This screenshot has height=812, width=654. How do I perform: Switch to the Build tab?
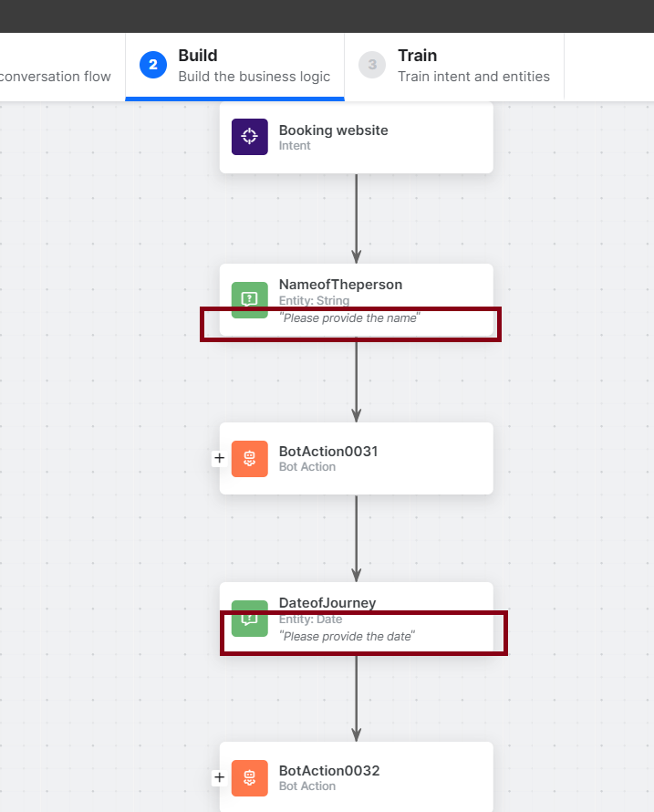(x=234, y=66)
